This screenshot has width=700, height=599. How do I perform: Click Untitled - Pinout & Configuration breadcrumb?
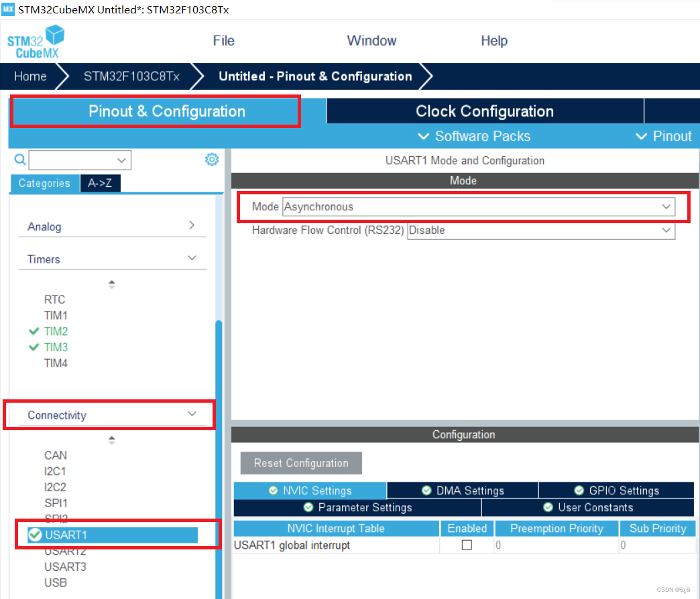315,76
